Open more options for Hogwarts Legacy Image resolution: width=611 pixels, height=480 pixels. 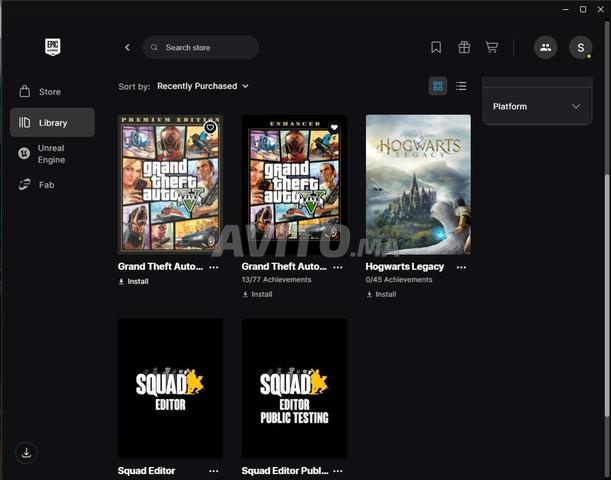(x=461, y=267)
